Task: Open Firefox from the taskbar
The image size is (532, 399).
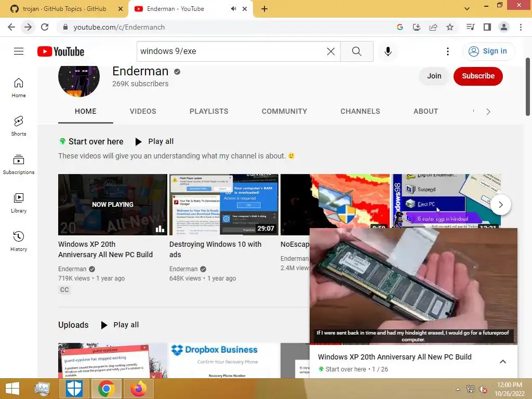Action: pos(138,389)
